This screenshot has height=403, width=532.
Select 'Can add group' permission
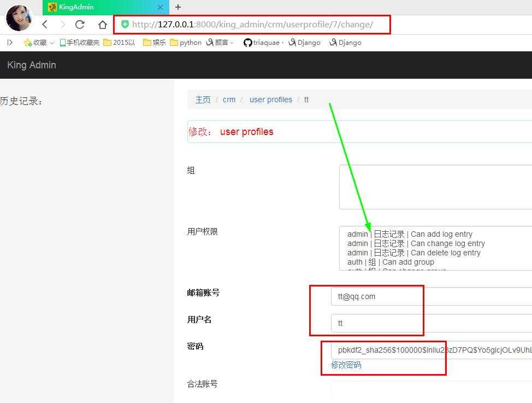[391, 262]
